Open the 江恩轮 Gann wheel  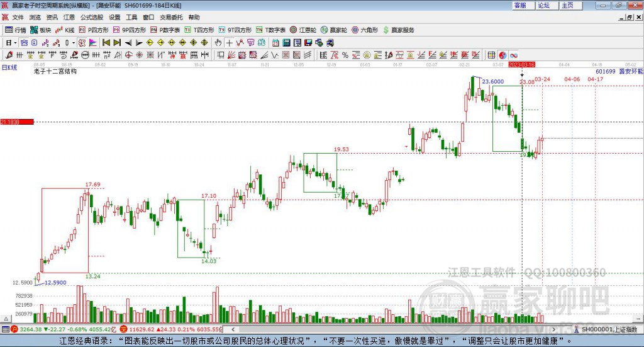tap(303, 30)
